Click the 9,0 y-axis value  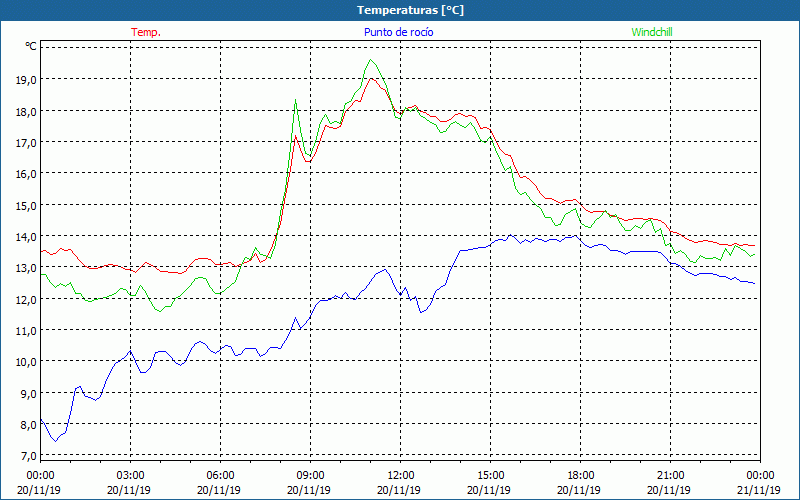tap(30, 393)
